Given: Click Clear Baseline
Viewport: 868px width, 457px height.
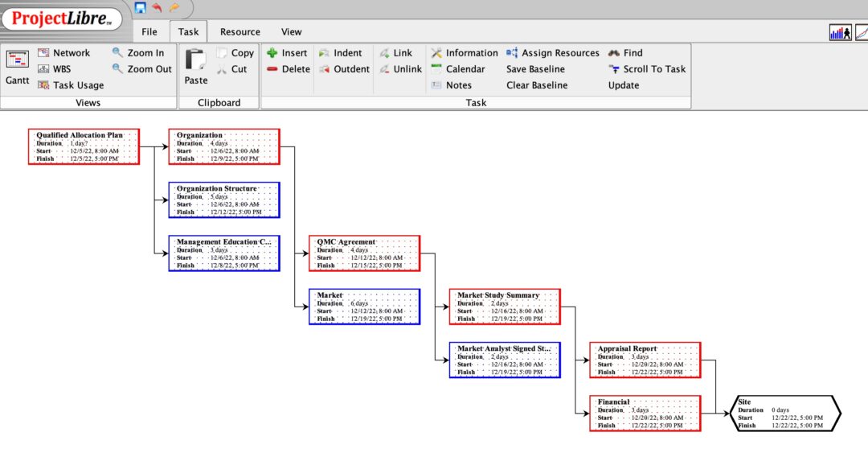Looking at the screenshot, I should (x=536, y=84).
